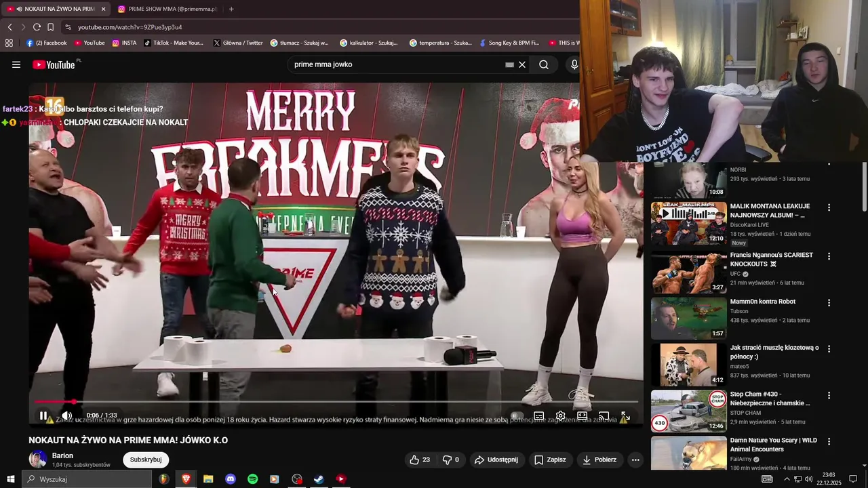Open options for MALIK MONTANA video
868x488 pixels.
tap(829, 207)
